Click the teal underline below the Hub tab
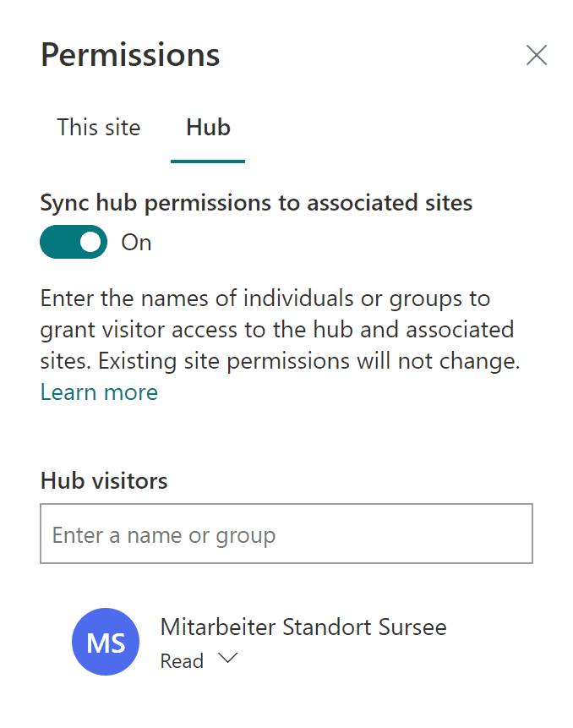573x728 pixels. (208, 161)
